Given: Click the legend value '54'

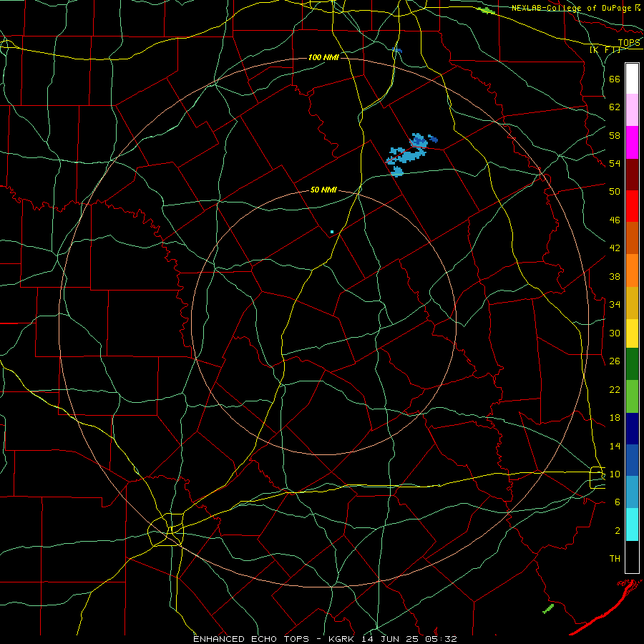Looking at the screenshot, I should click(x=615, y=163).
